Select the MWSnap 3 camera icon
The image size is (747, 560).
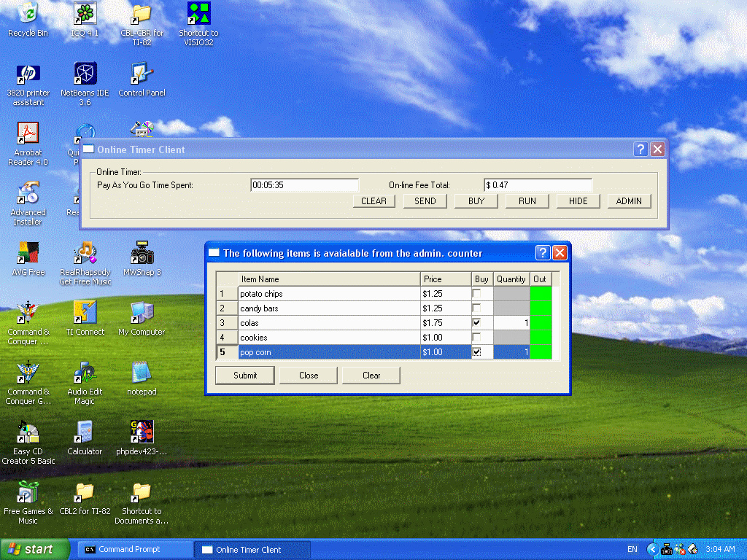pyautogui.click(x=142, y=253)
